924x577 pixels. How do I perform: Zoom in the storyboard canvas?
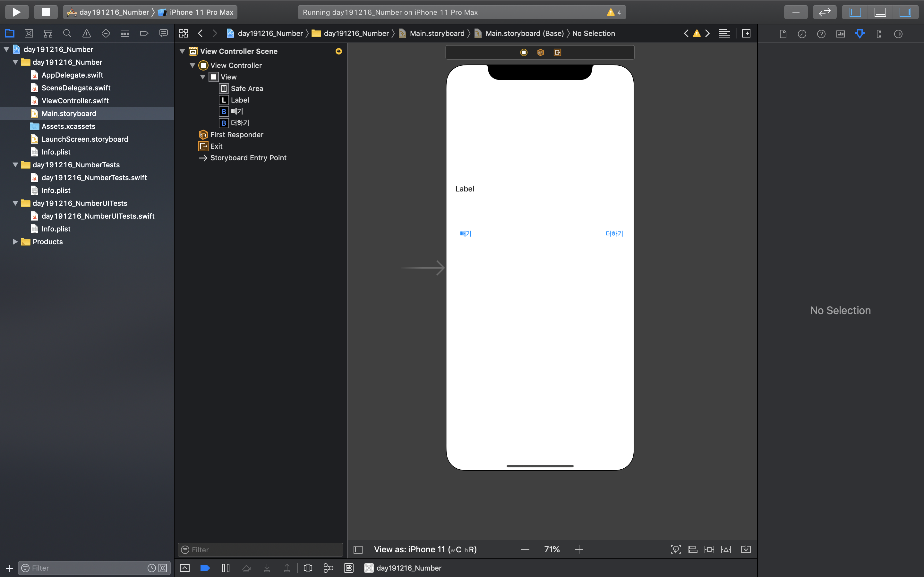click(579, 549)
